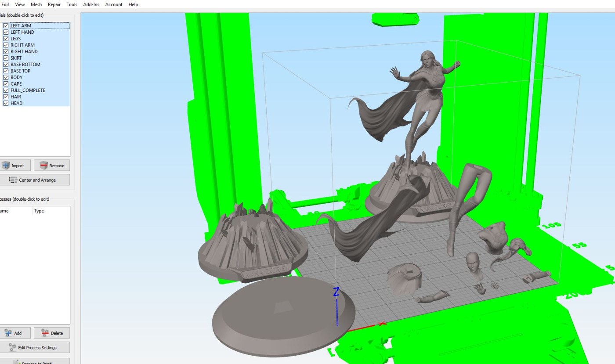Select the LEFT ARM model name
Image resolution: width=615 pixels, height=364 pixels.
click(21, 26)
